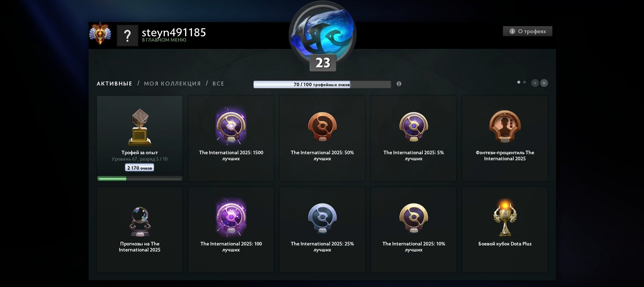Viewport: 644px width, 287px height.
Task: Select The International 2025: 50% лучших trophy
Action: pos(322,138)
